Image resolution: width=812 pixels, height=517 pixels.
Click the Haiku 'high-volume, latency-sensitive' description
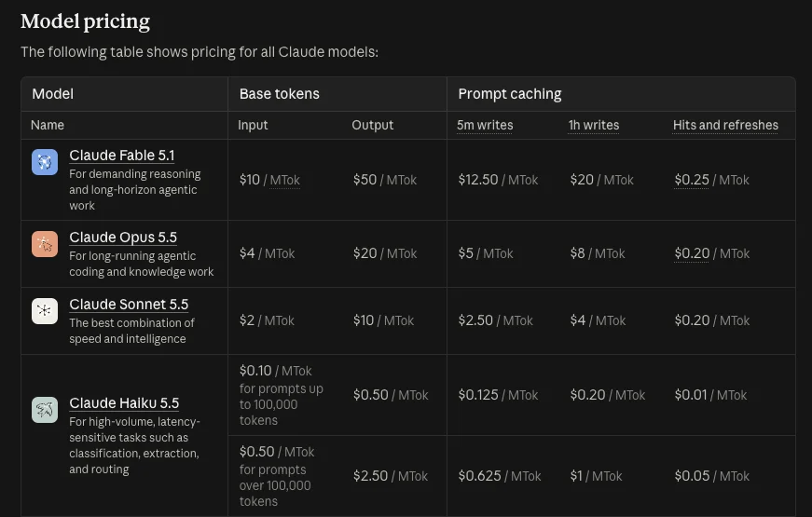click(x=134, y=445)
